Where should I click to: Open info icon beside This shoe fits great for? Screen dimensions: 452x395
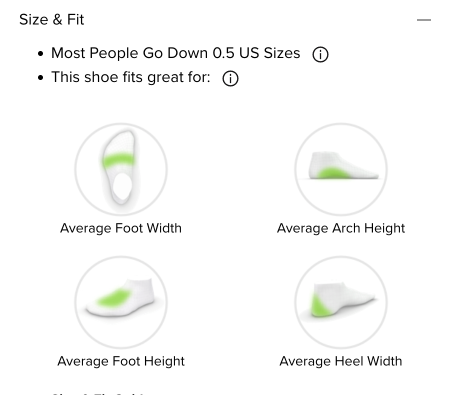point(230,78)
